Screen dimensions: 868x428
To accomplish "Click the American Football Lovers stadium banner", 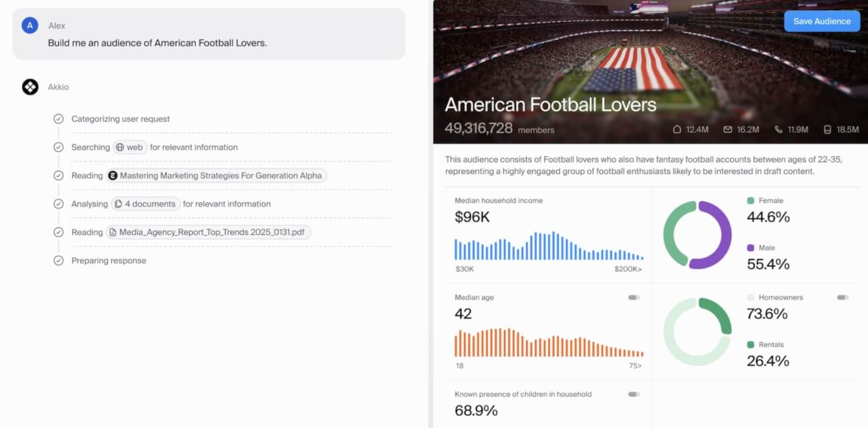I will coord(601,60).
